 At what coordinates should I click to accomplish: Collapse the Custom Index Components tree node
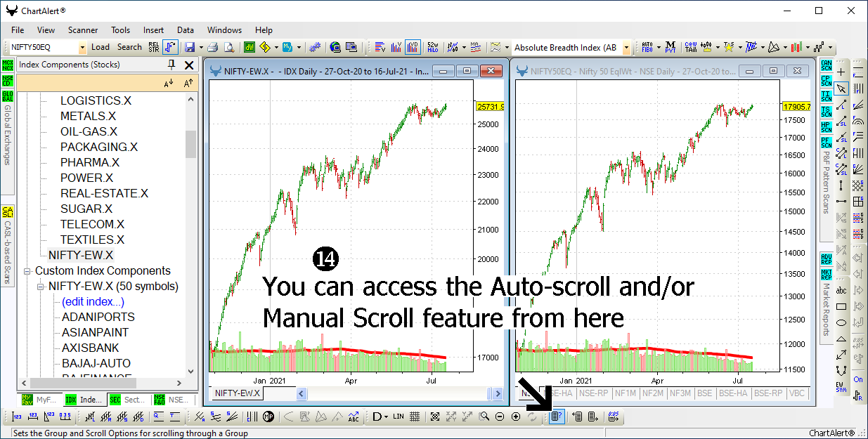pyautogui.click(x=27, y=271)
